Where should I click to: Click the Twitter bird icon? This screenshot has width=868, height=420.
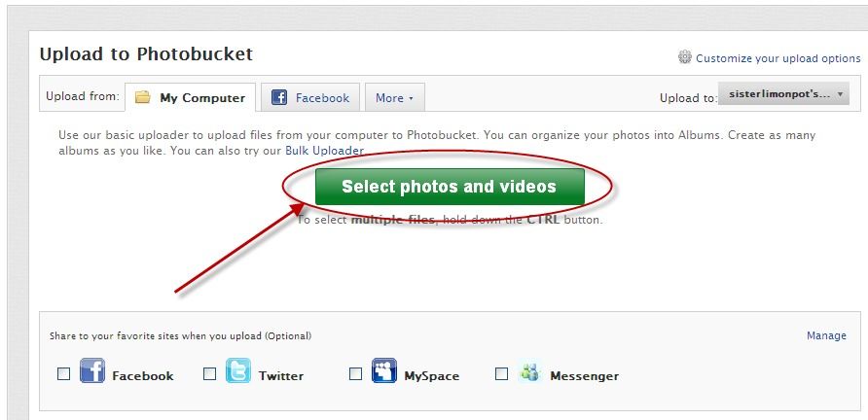coord(238,370)
